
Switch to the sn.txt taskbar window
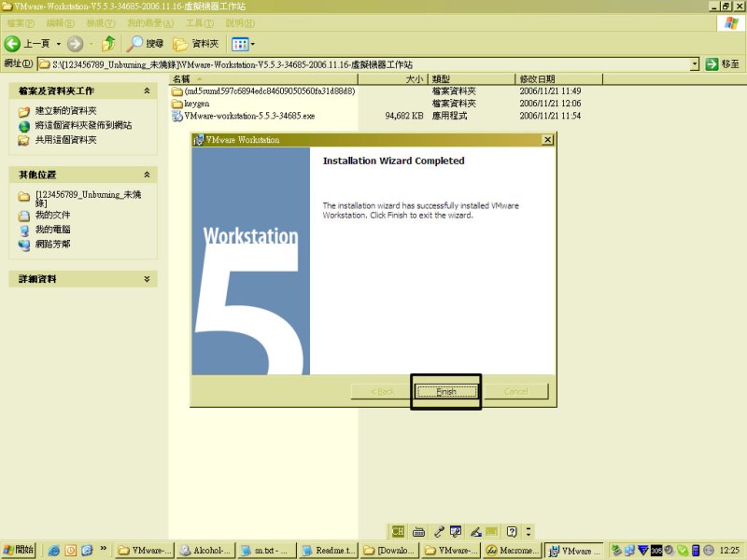267,551
